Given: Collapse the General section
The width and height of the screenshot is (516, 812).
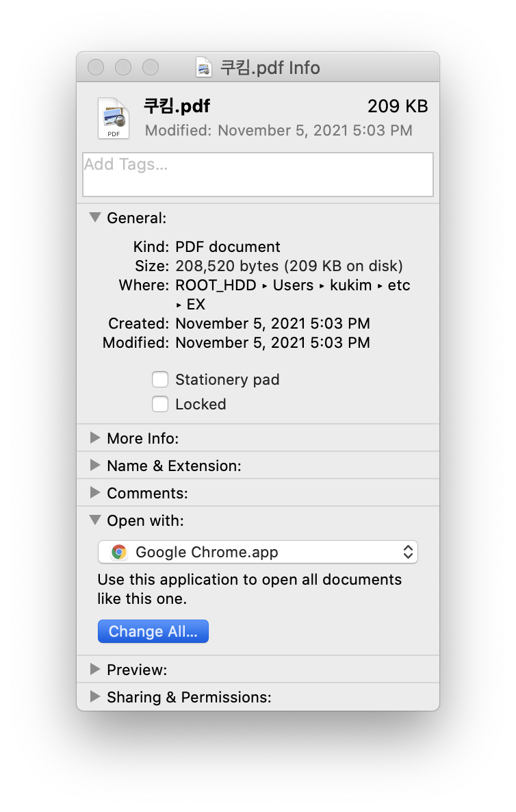Looking at the screenshot, I should [x=94, y=218].
